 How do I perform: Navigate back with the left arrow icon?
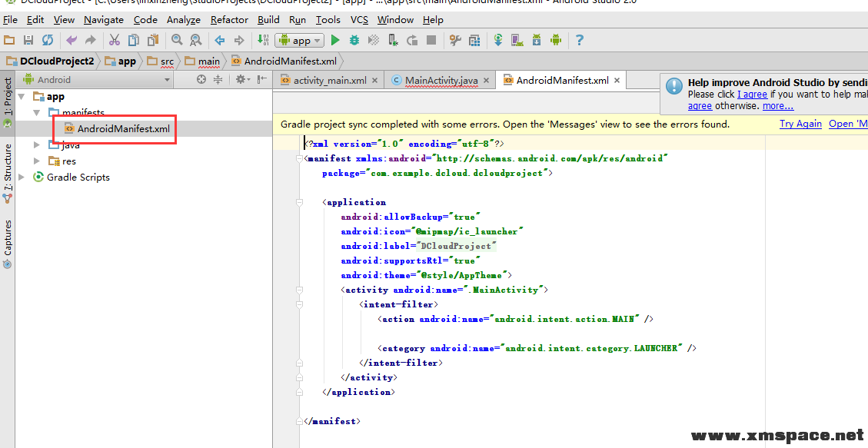tap(220, 41)
